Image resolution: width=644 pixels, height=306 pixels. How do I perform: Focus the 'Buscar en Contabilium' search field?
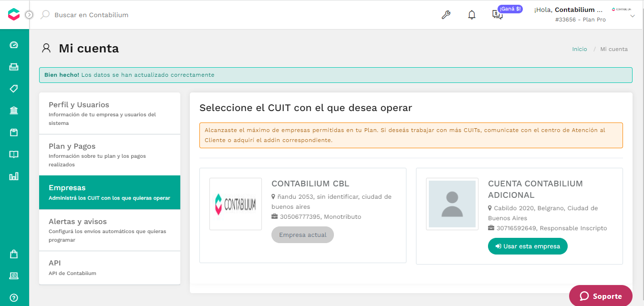91,15
